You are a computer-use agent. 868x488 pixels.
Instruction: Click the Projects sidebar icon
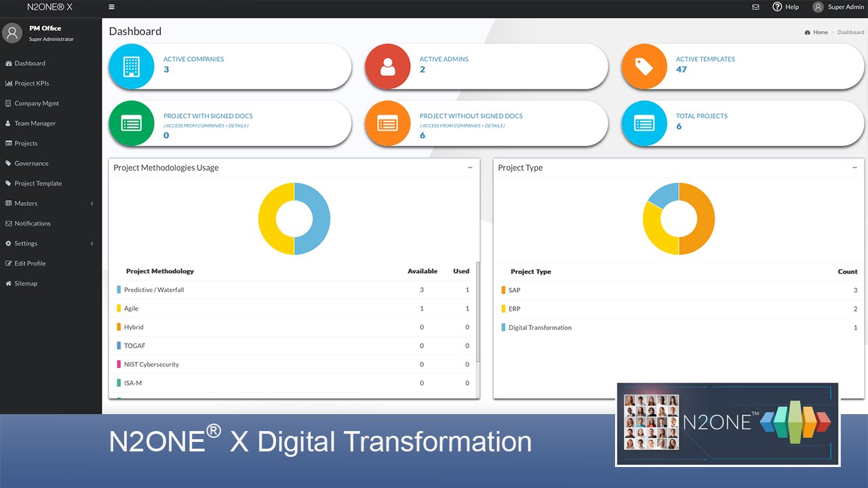click(x=9, y=144)
